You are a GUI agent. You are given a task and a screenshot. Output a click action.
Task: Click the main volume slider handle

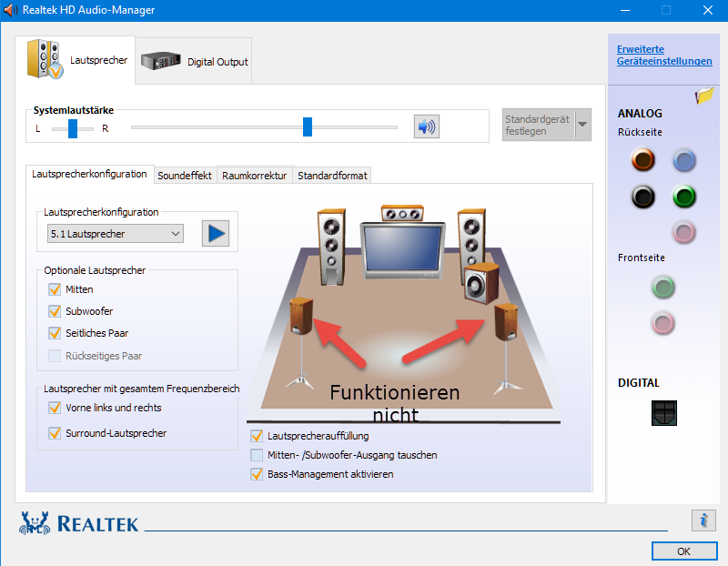[x=308, y=126]
